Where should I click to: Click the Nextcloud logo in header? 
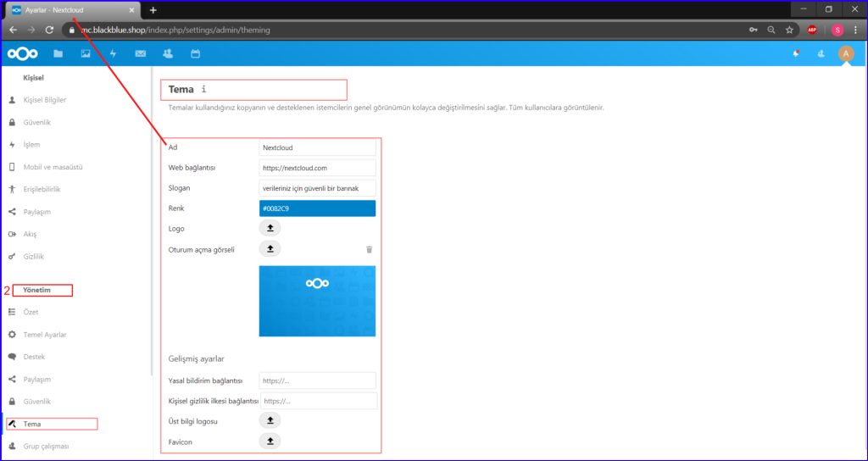click(23, 53)
